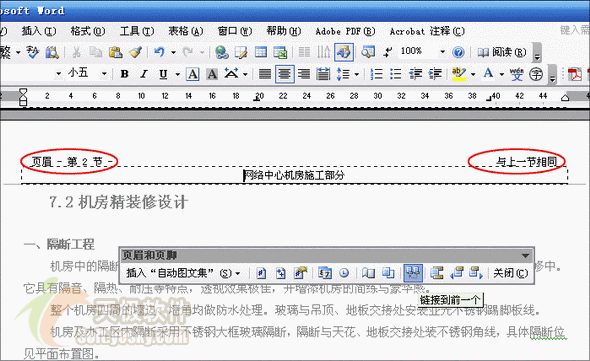Click Show Previous header icon

pos(456,273)
